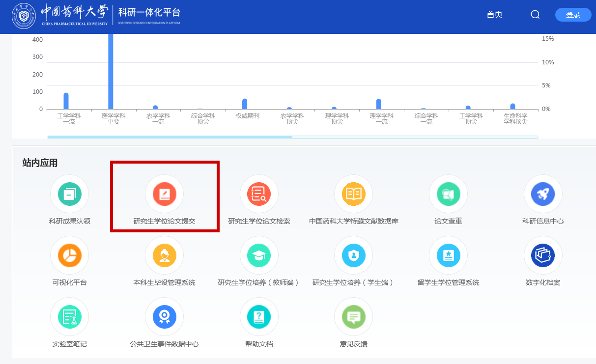This screenshot has width=596, height=364.
Task: Open the 可视化平台 pie chart icon
Action: [x=69, y=255]
